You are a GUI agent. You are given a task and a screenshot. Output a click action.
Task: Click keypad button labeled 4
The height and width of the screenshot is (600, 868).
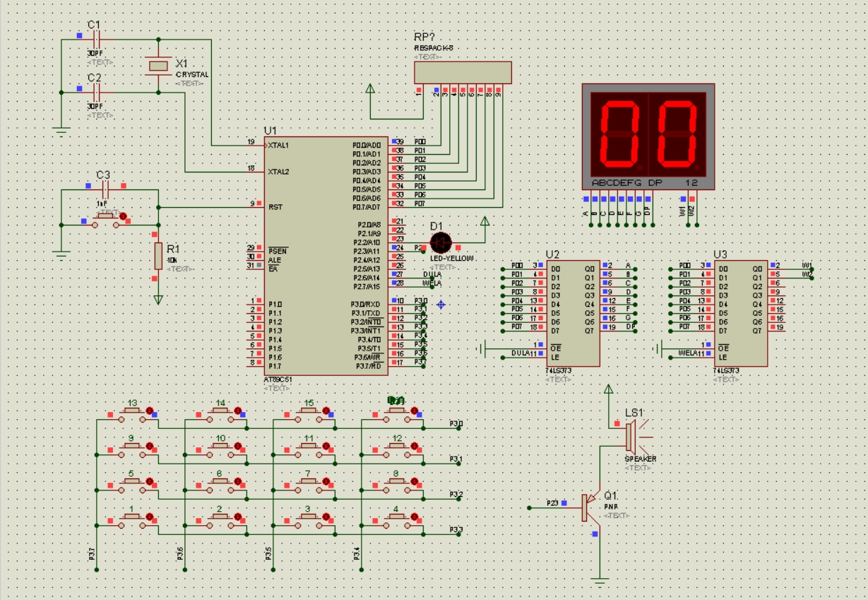pyautogui.click(x=397, y=521)
